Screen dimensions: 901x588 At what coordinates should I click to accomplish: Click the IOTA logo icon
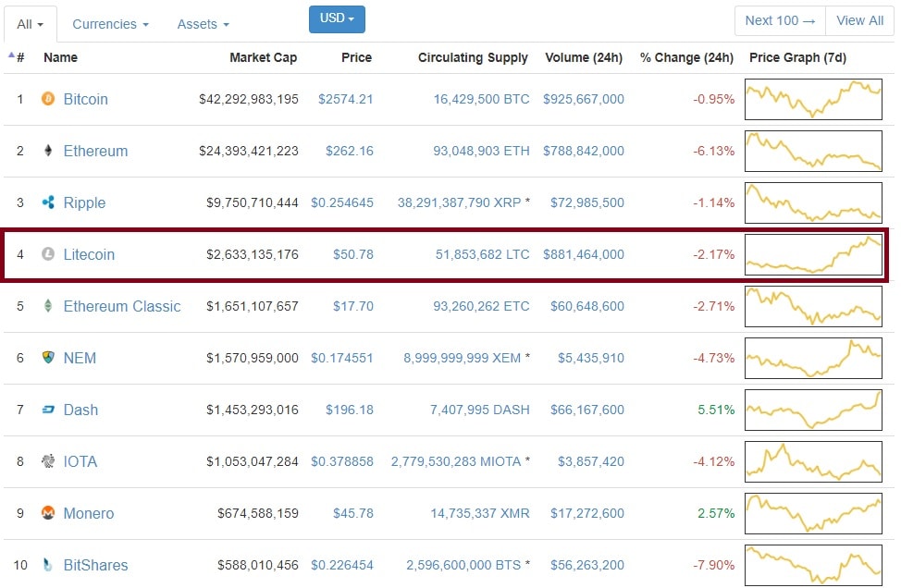point(48,461)
